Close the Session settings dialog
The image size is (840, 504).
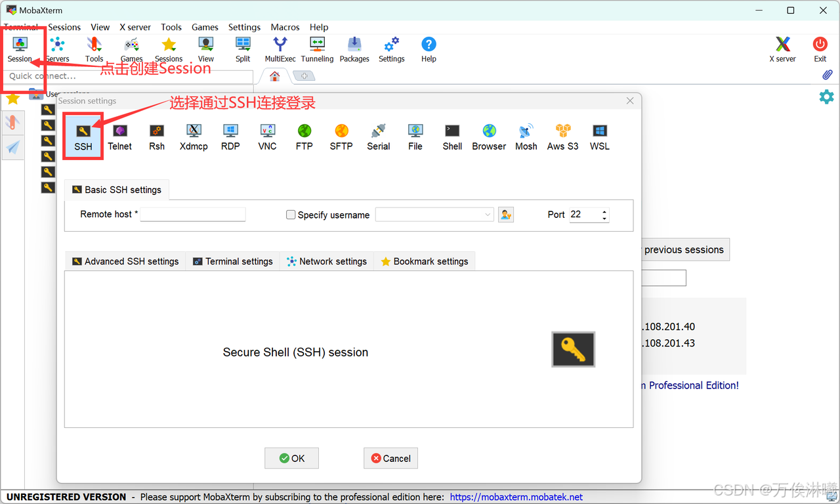(630, 100)
